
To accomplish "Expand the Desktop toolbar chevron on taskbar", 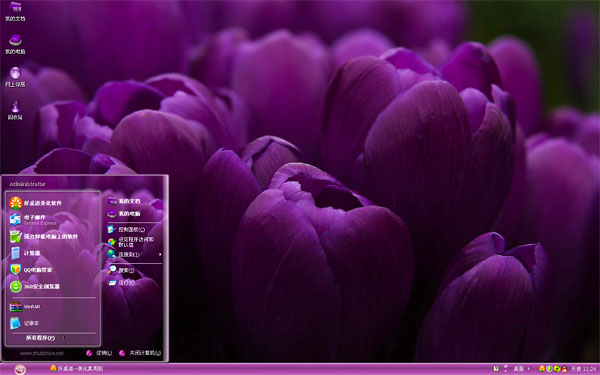I will [529, 369].
